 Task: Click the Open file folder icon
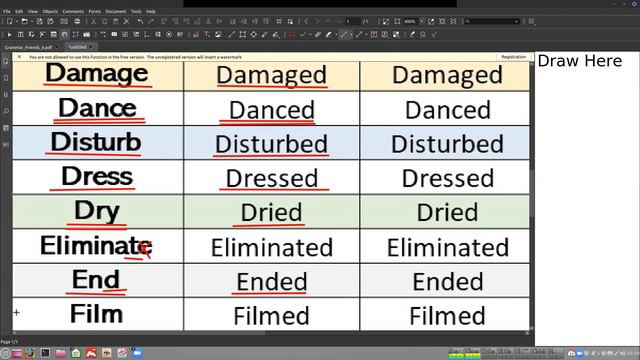[24, 21]
